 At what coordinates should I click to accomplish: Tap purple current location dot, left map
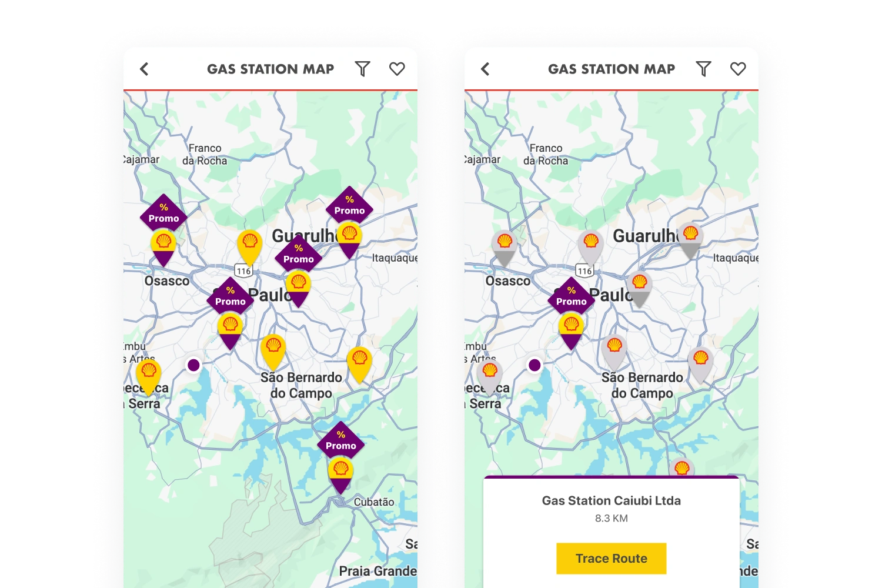(193, 365)
